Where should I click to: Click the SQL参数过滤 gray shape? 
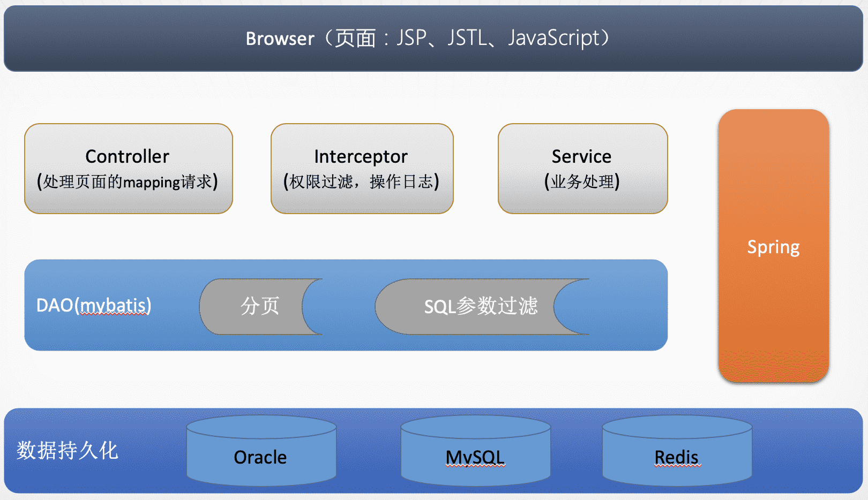pyautogui.click(x=480, y=306)
